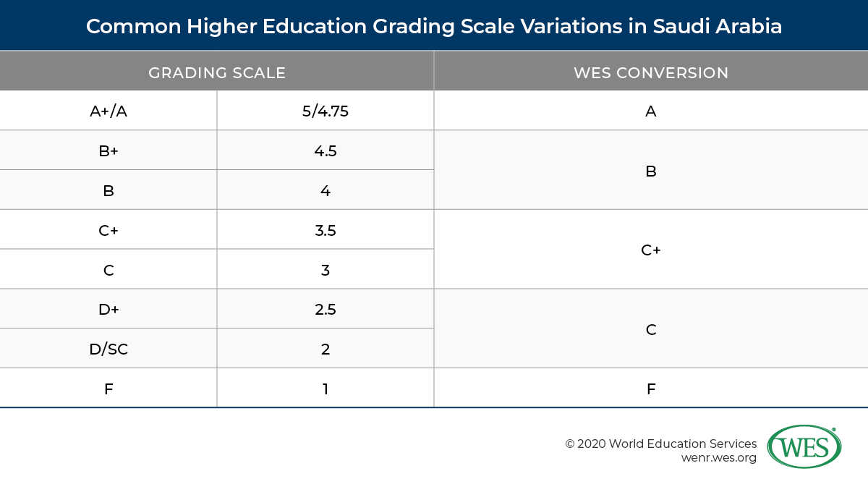Click the WES conversion C+ cell
This screenshot has width=868, height=492.
point(650,250)
